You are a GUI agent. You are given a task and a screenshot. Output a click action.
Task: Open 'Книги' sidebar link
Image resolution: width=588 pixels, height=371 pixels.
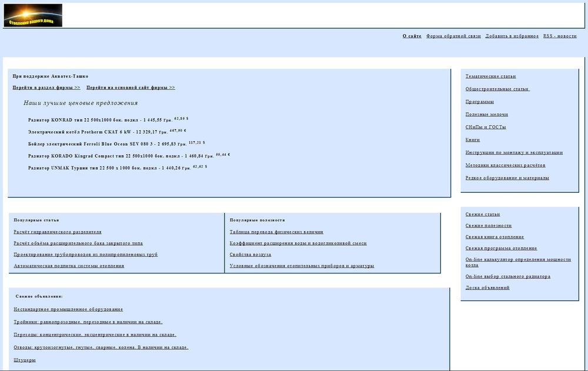coord(473,140)
